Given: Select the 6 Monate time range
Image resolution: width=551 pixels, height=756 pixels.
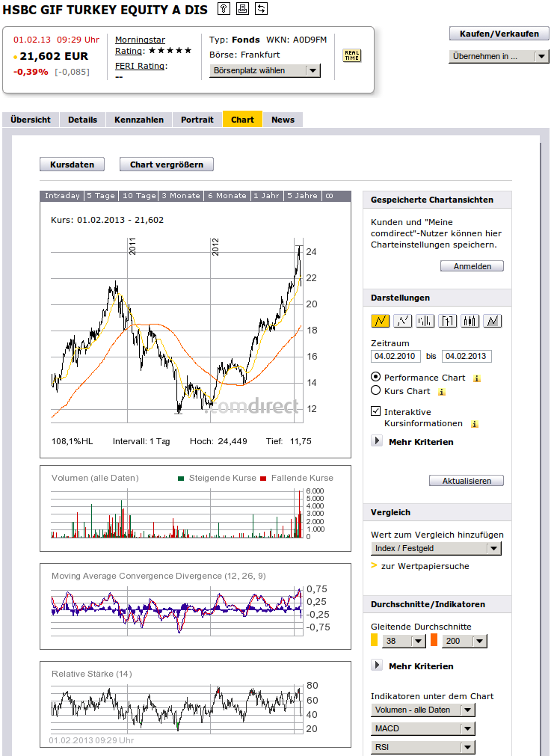Looking at the screenshot, I should point(227,196).
